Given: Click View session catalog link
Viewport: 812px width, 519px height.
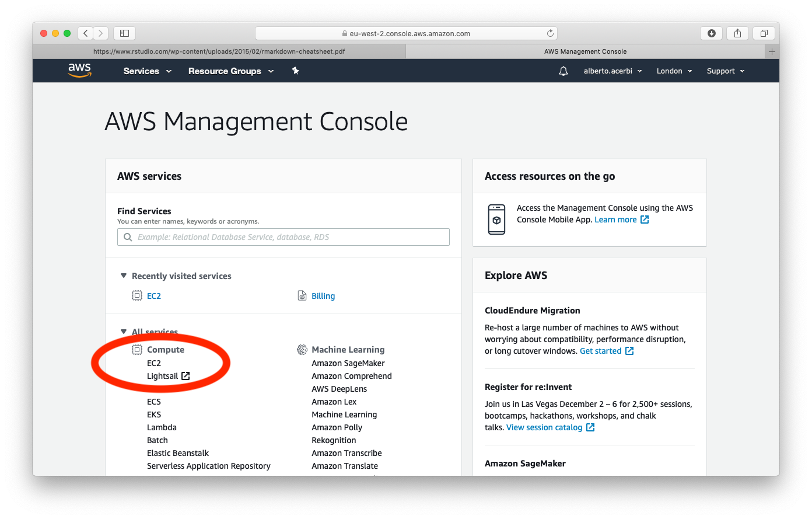Looking at the screenshot, I should [x=544, y=427].
